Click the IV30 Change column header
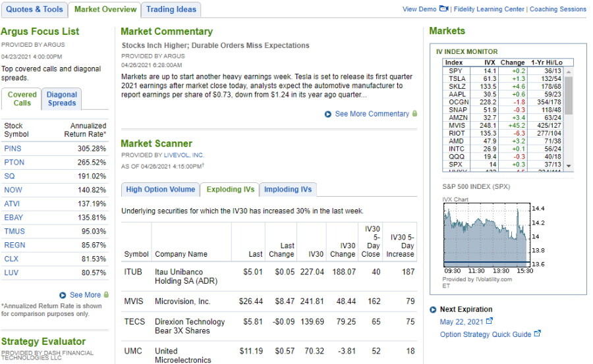The image size is (593, 364). tap(342, 250)
